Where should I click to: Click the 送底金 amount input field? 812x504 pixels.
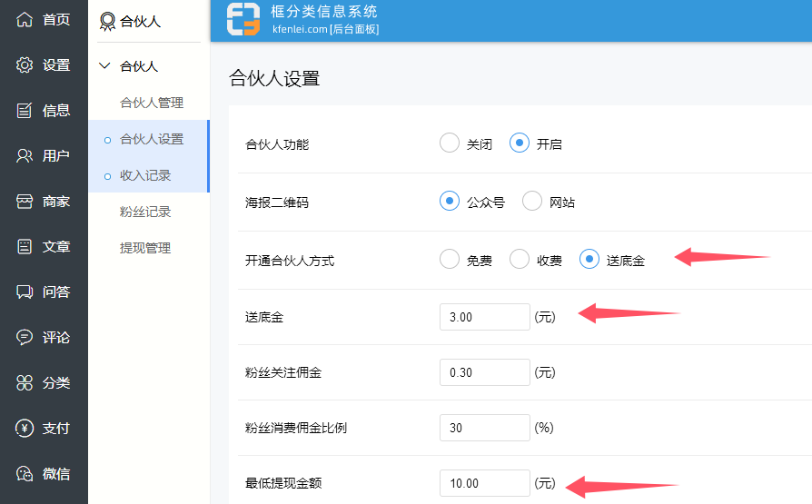(484, 317)
